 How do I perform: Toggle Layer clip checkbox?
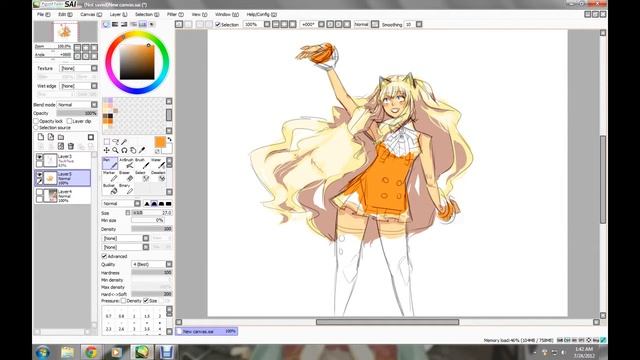(x=69, y=121)
